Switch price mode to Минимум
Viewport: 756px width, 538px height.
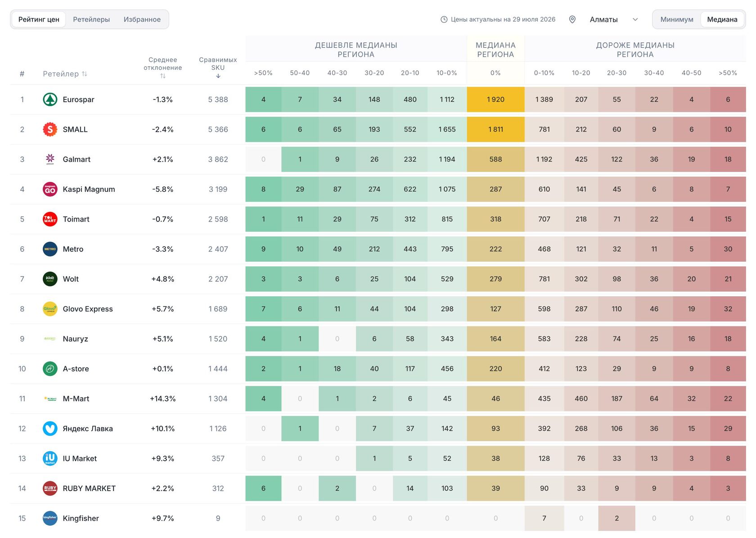[676, 19]
